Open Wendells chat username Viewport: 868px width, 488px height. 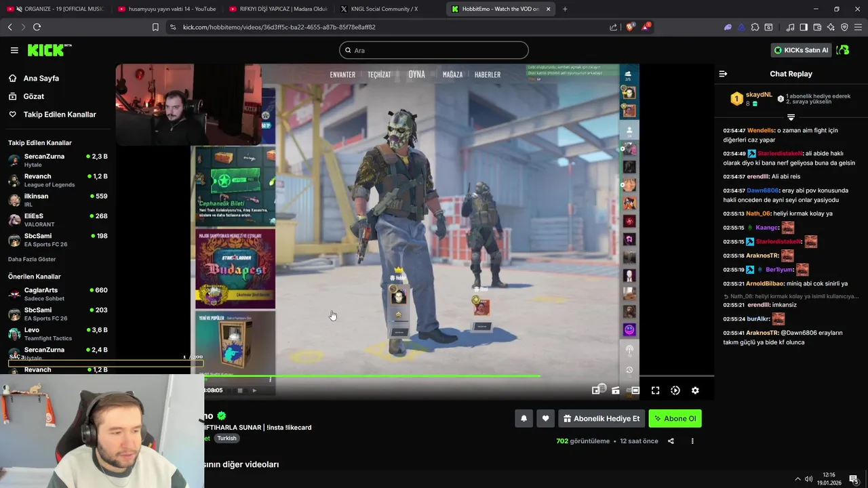point(760,130)
